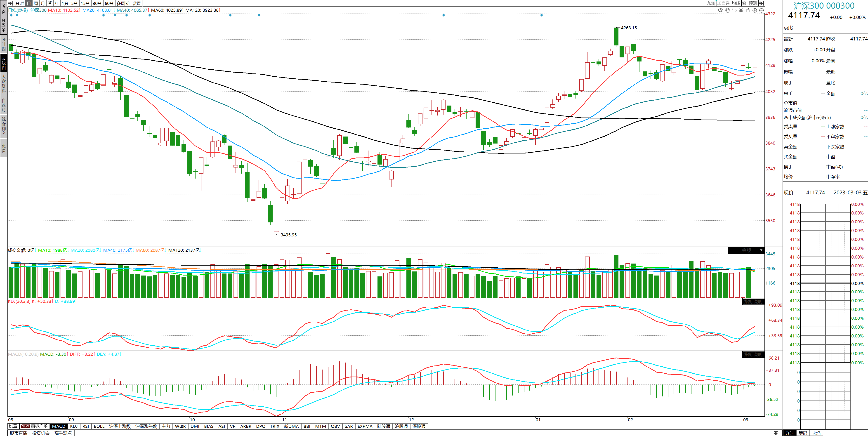Viewport: 868px width, 436px height.
Task: Click left panel arrow icon near 分时
Action: click(11, 3)
